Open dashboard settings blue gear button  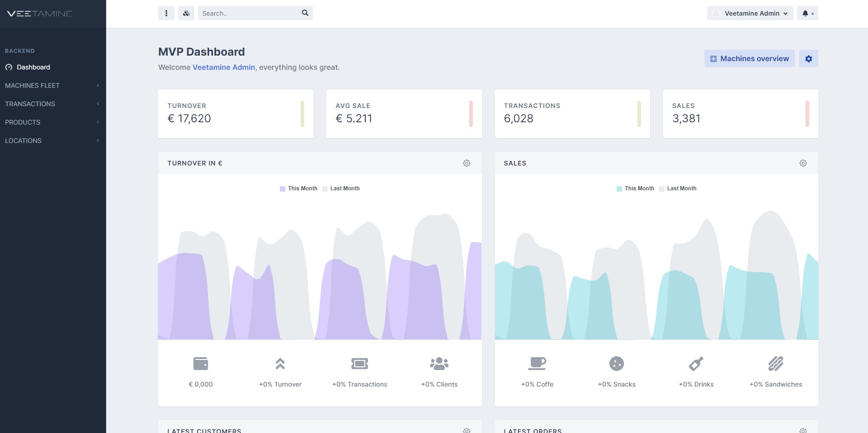(808, 59)
